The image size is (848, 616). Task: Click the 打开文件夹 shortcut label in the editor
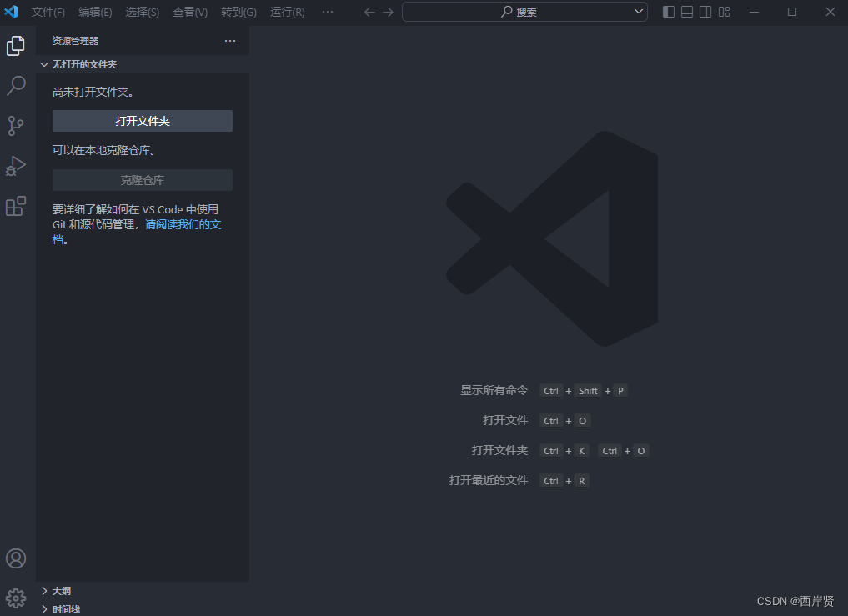click(x=499, y=450)
